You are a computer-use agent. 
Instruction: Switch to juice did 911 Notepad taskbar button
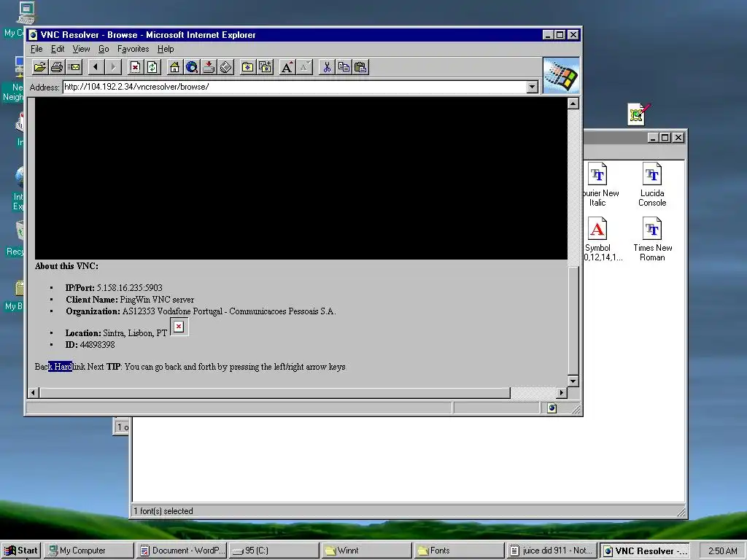[x=551, y=551]
